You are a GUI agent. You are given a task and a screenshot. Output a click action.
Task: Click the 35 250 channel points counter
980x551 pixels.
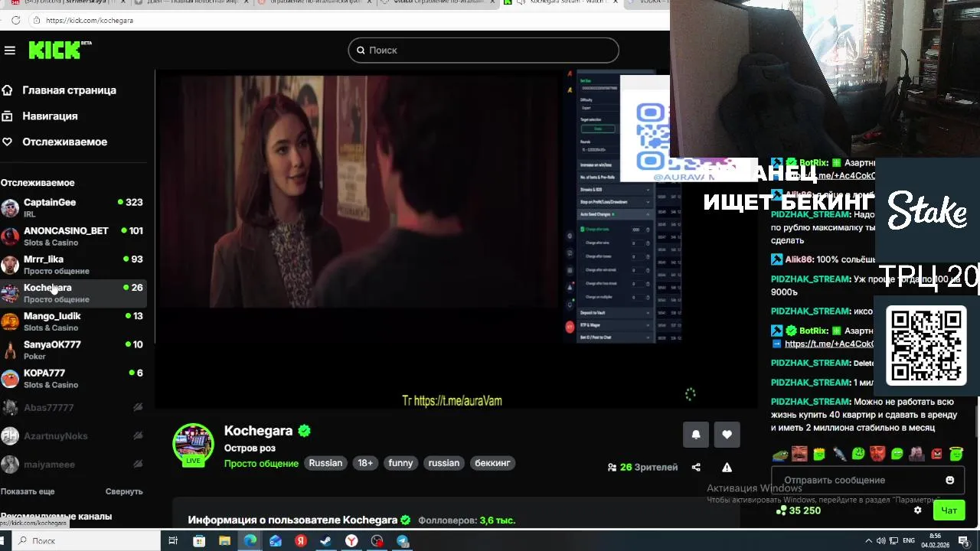[x=799, y=510]
